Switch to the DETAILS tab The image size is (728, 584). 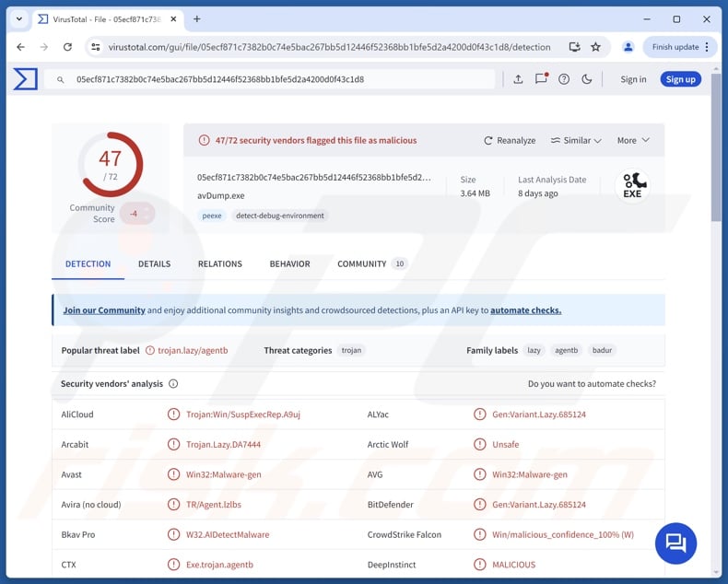[154, 263]
